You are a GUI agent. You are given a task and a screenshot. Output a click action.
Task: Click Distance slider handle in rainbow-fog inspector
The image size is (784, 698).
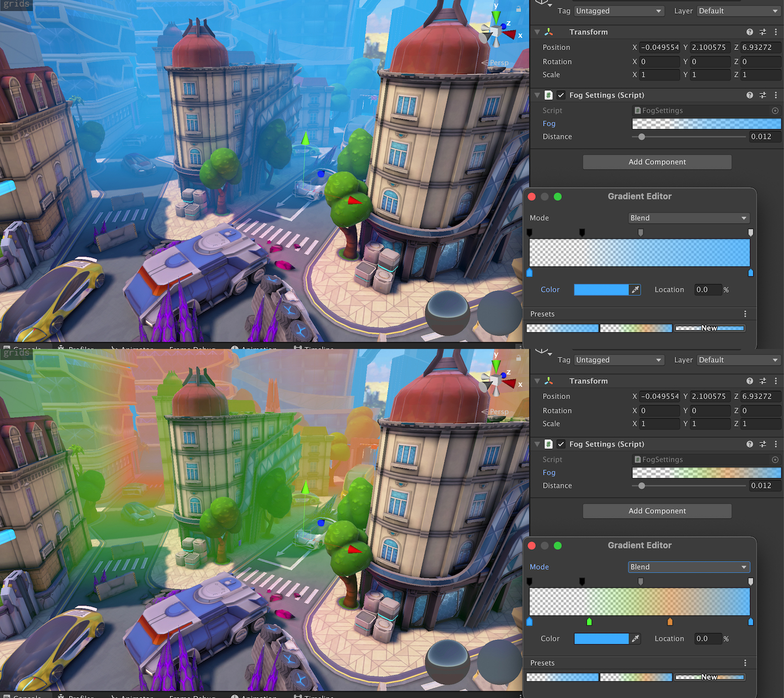(x=641, y=485)
